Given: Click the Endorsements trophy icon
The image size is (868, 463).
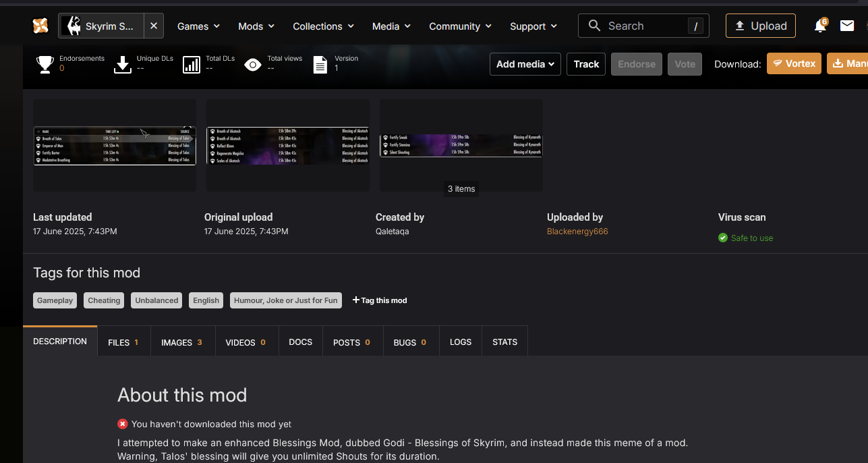Looking at the screenshot, I should (x=45, y=64).
